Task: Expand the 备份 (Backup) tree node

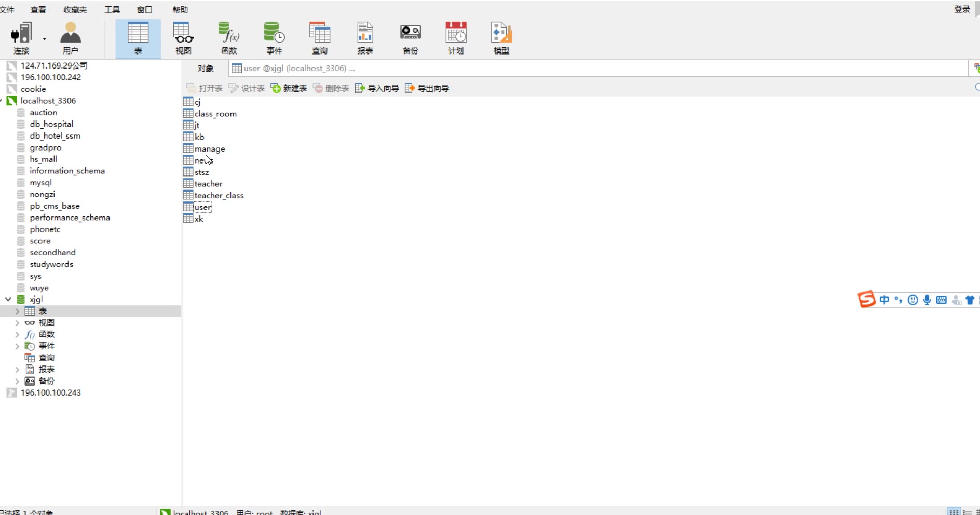Action: pos(17,381)
